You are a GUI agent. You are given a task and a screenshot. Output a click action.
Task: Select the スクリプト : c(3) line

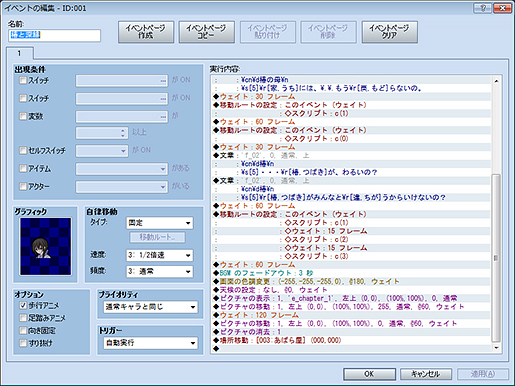[x=352, y=256]
